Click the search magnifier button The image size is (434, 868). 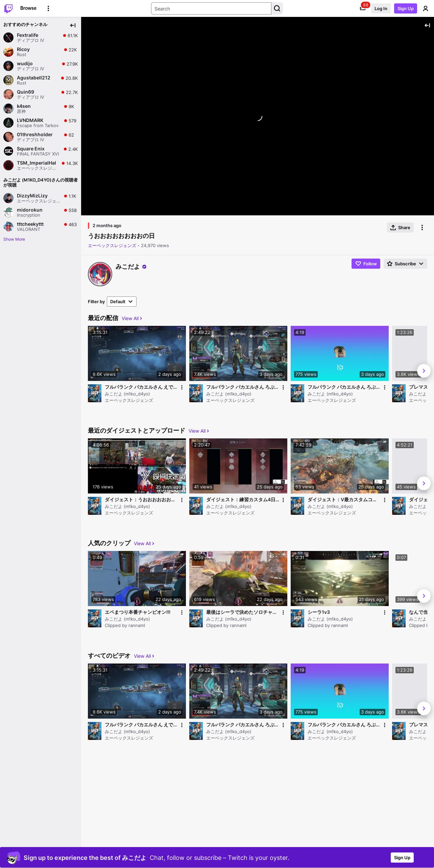pos(277,8)
